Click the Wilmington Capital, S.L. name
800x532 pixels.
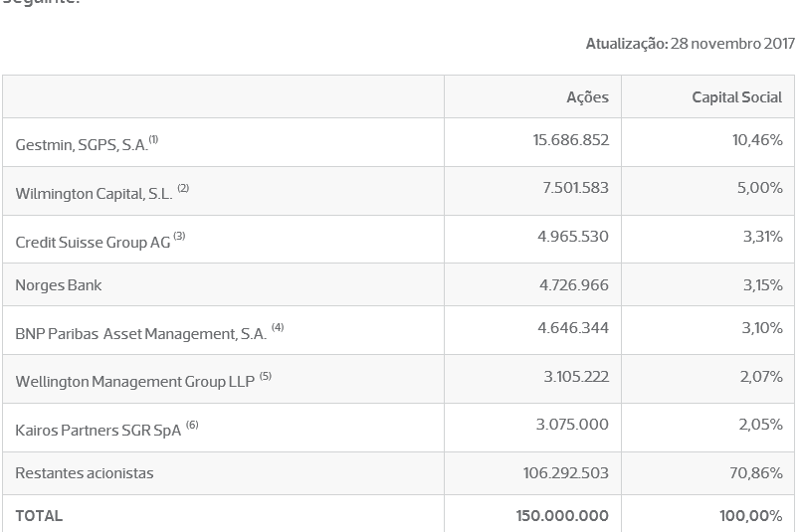pos(94,194)
